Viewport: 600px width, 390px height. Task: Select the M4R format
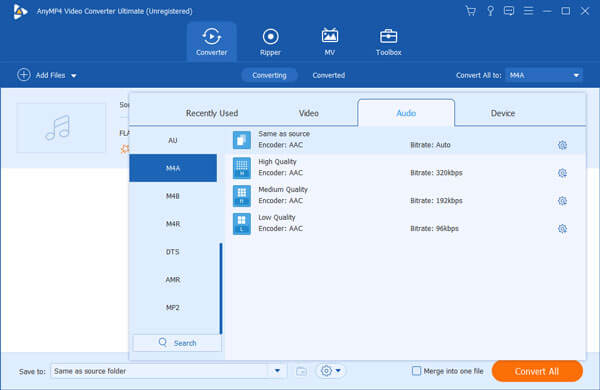tap(173, 224)
